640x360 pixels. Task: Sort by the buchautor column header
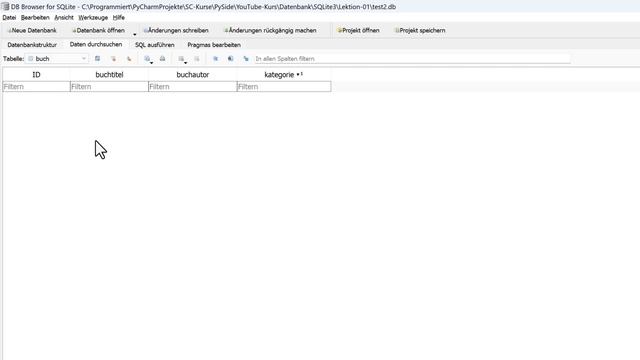click(193, 75)
